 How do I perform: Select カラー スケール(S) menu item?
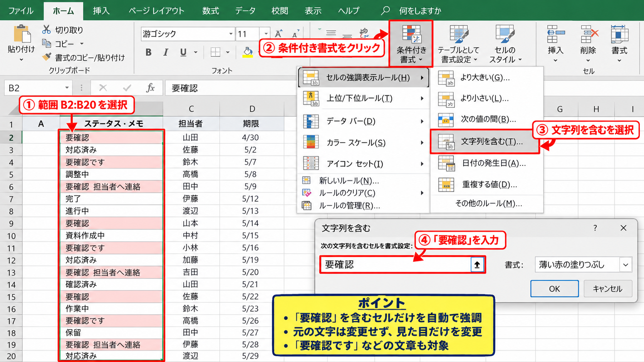pos(364,143)
